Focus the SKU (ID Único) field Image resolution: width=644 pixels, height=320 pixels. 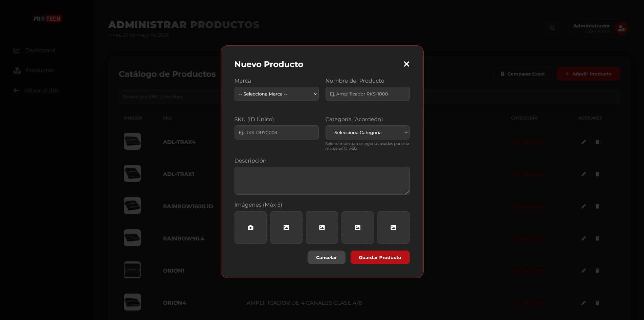276,132
